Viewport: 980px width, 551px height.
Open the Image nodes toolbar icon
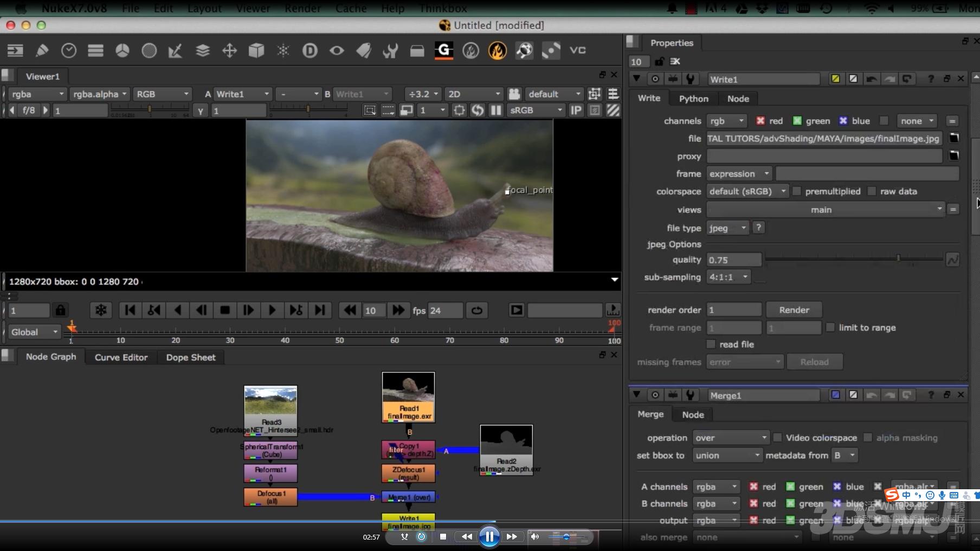pyautogui.click(x=15, y=50)
